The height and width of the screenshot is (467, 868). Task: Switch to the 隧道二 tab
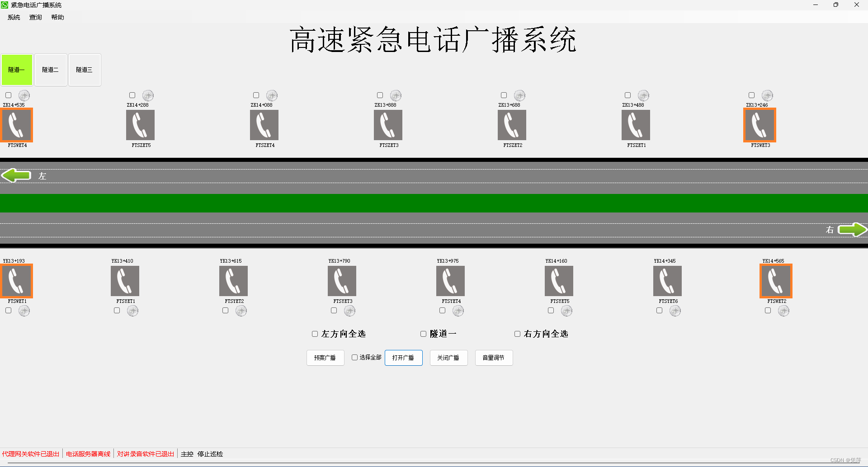click(51, 70)
